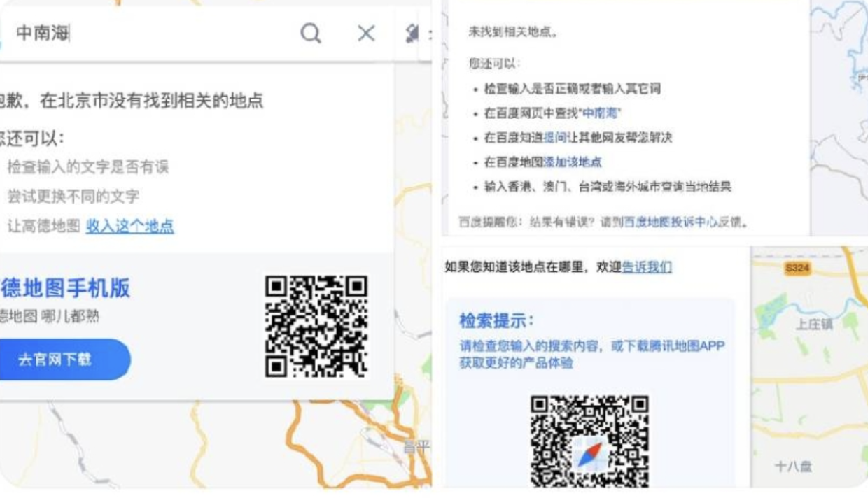Click the 告诉我们 link
The height and width of the screenshot is (498, 868).
click(647, 266)
